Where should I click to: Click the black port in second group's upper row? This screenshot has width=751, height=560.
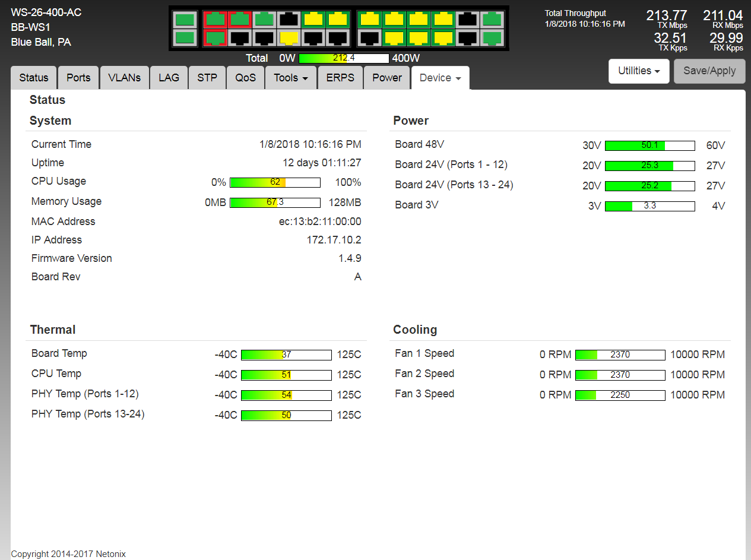pyautogui.click(x=468, y=20)
